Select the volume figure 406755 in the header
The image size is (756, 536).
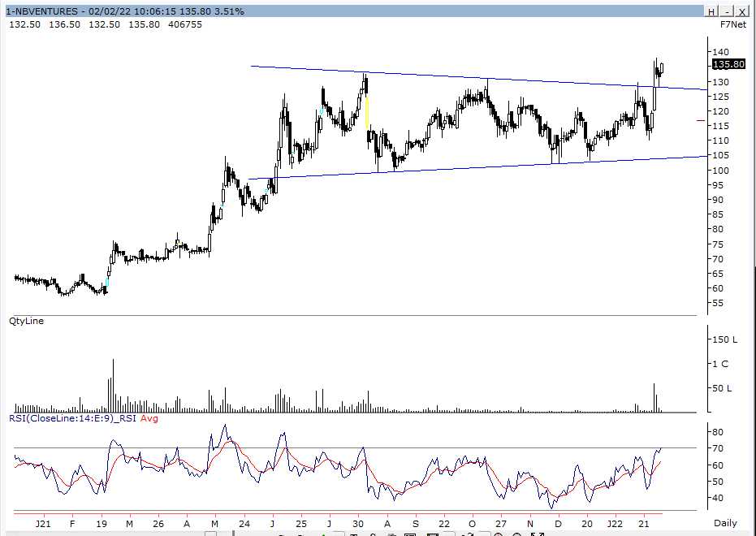(x=185, y=24)
